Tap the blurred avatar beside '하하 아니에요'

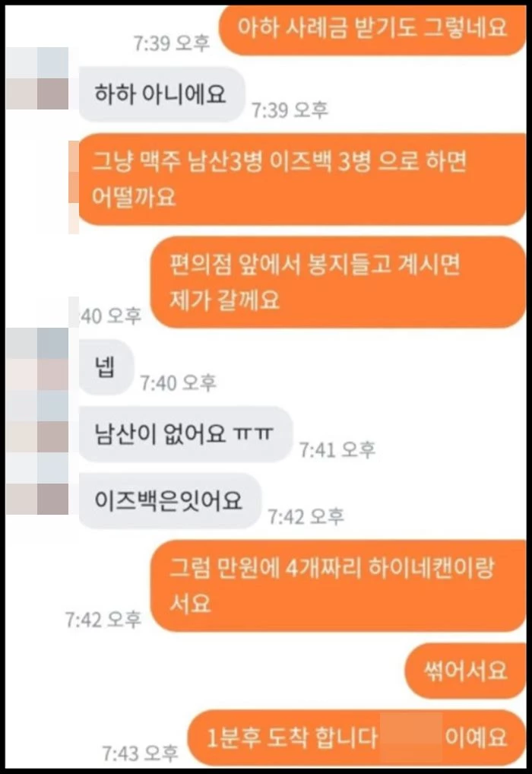click(37, 78)
